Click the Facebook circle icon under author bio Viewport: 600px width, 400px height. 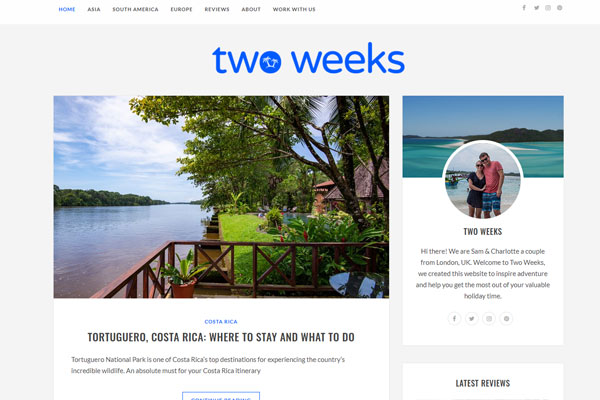point(454,318)
